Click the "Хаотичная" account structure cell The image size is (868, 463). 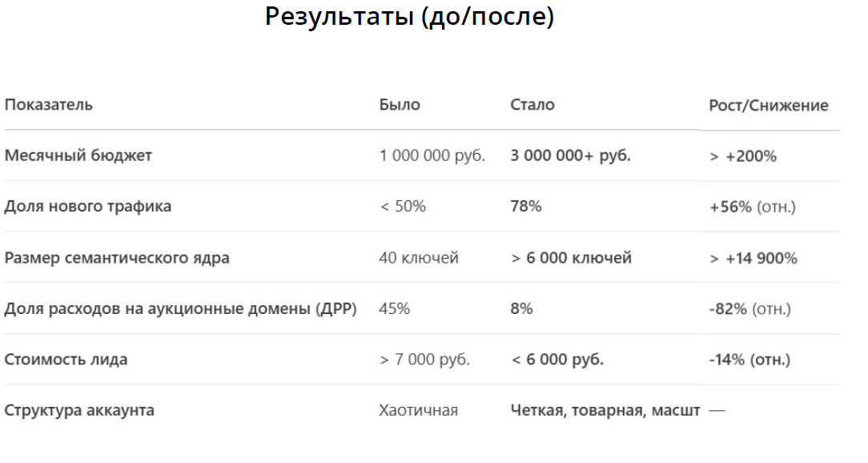click(418, 411)
